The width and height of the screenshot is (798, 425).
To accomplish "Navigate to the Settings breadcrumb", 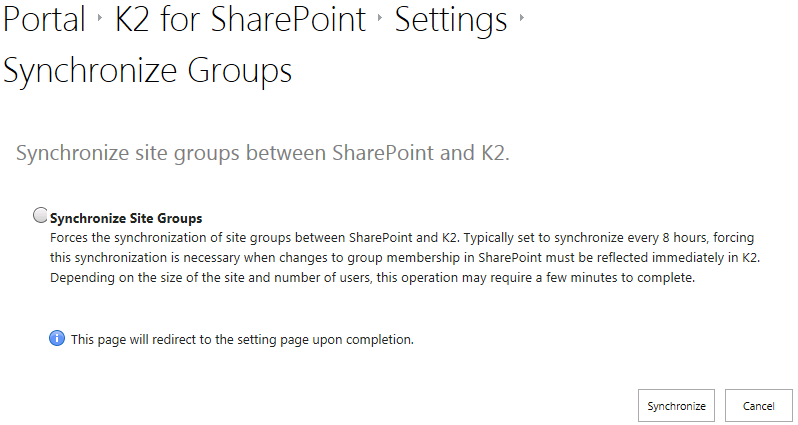I will click(x=451, y=19).
